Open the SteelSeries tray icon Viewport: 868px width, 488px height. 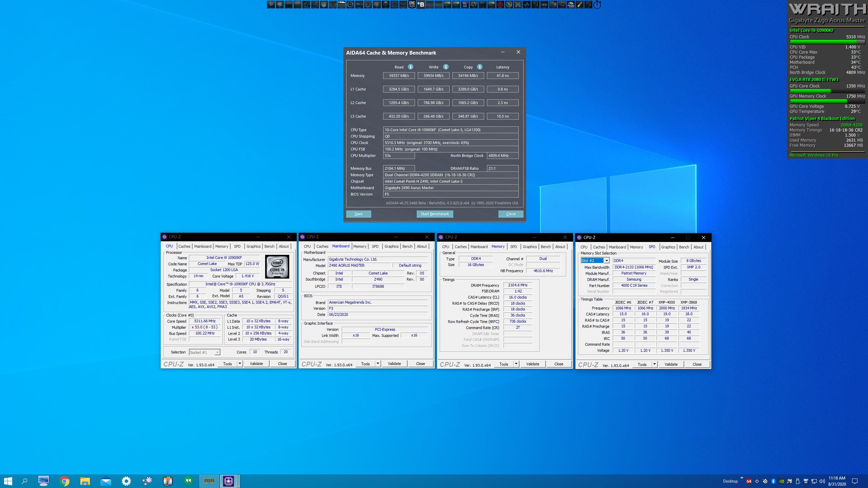[765, 481]
